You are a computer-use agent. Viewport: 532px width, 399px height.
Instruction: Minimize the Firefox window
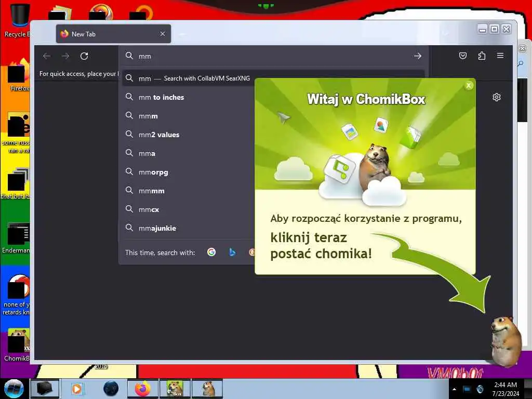(x=482, y=29)
